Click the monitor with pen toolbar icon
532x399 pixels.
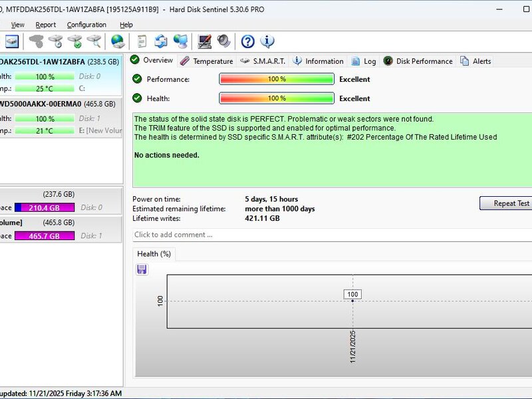pos(205,41)
